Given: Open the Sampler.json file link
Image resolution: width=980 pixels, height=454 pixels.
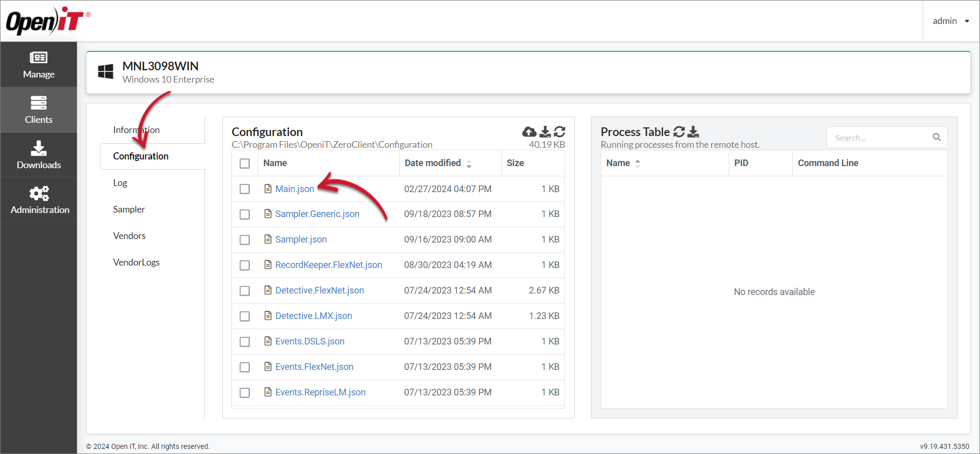Looking at the screenshot, I should [x=301, y=239].
